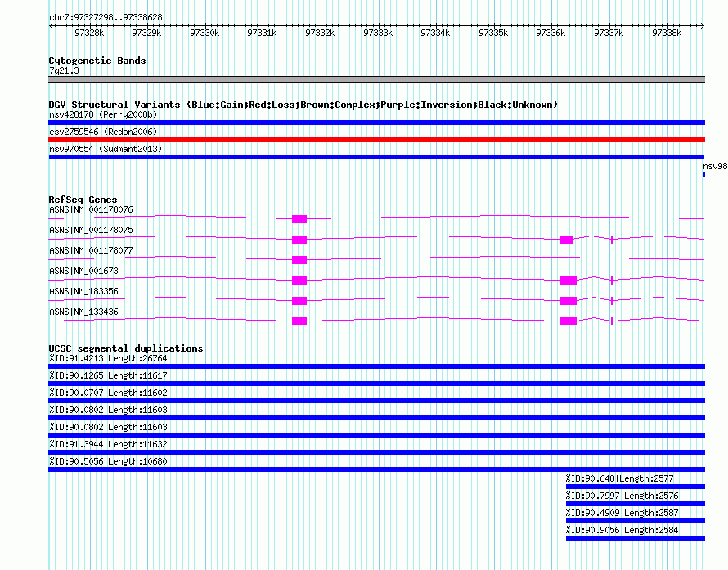
Task: Select duplication %ID:91.3944|Length:11632 label
Action: coord(108,445)
